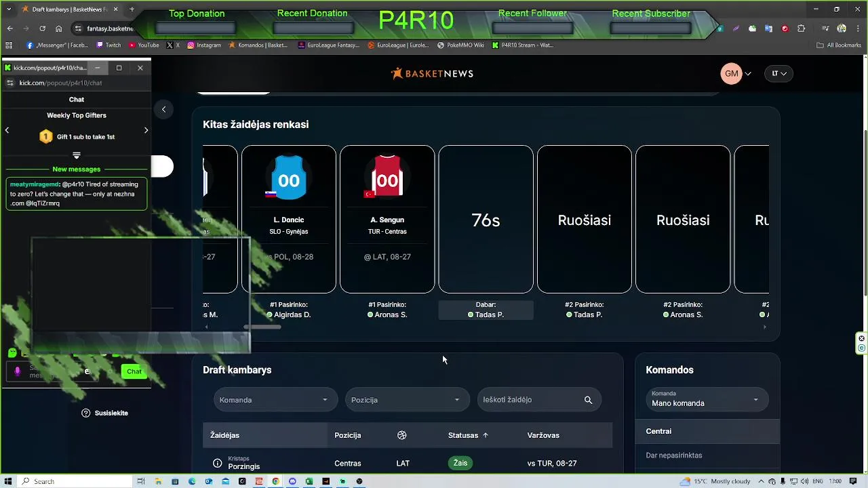Click the kick.com popout address bar
Screen dimensions: 868x488
(x=77, y=83)
